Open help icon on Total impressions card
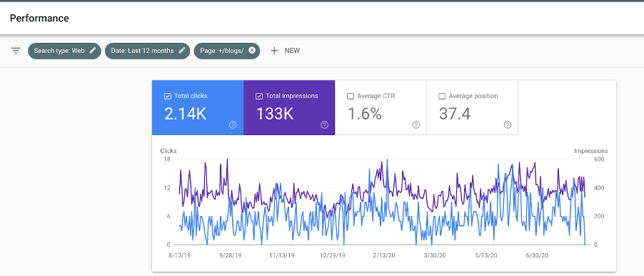644x276 pixels. click(324, 125)
